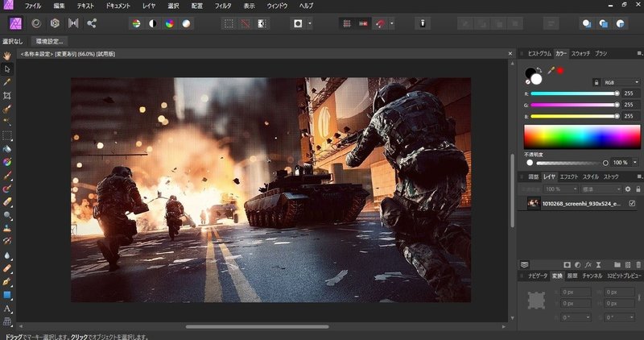Open layer blend options gear icon
This screenshot has width=644, height=340.
click(x=628, y=189)
